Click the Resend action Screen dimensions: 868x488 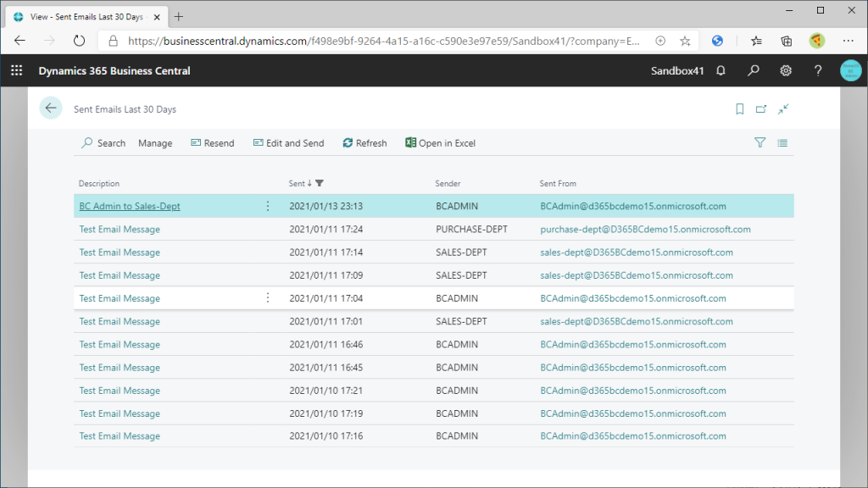click(213, 142)
